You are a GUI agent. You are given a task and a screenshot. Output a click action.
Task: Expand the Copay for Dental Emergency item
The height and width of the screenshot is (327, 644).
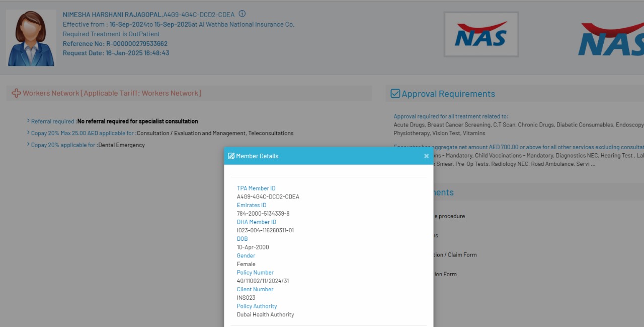click(28, 145)
